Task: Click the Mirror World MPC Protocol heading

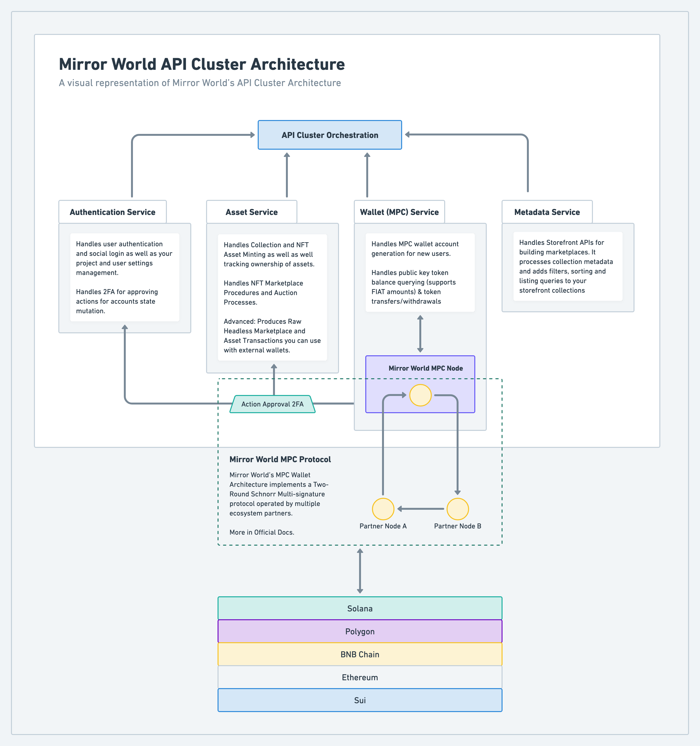Action: 280,459
